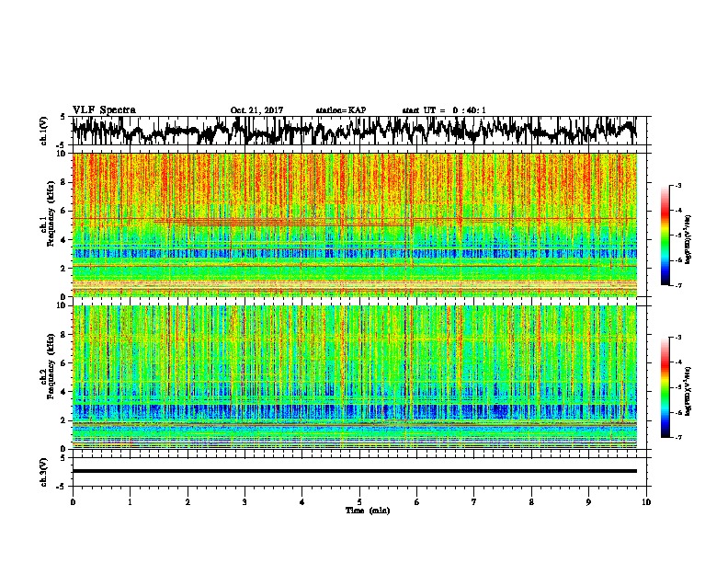The height and width of the screenshot is (563, 728).
Task: Click the "-3" label on ch.1 colorbar
Action: (x=677, y=185)
